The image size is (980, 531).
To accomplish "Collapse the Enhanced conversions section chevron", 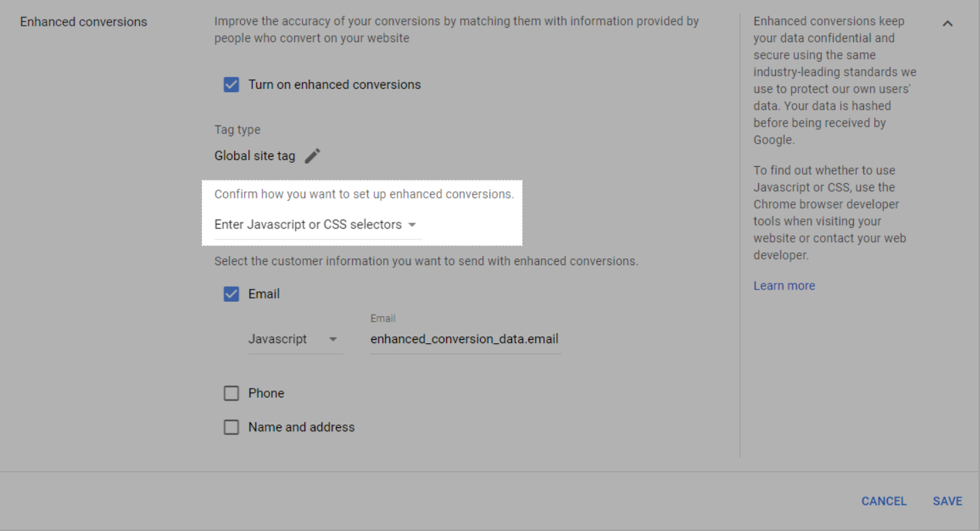I will [x=948, y=24].
